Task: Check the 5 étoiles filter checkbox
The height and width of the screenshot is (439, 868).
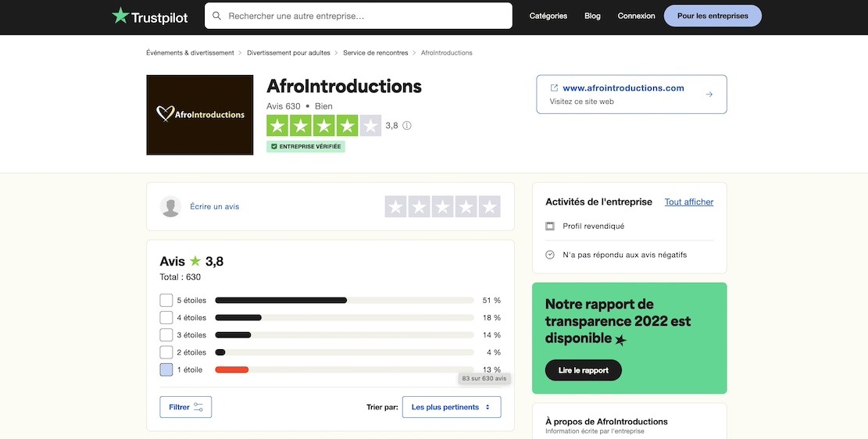Action: [166, 300]
